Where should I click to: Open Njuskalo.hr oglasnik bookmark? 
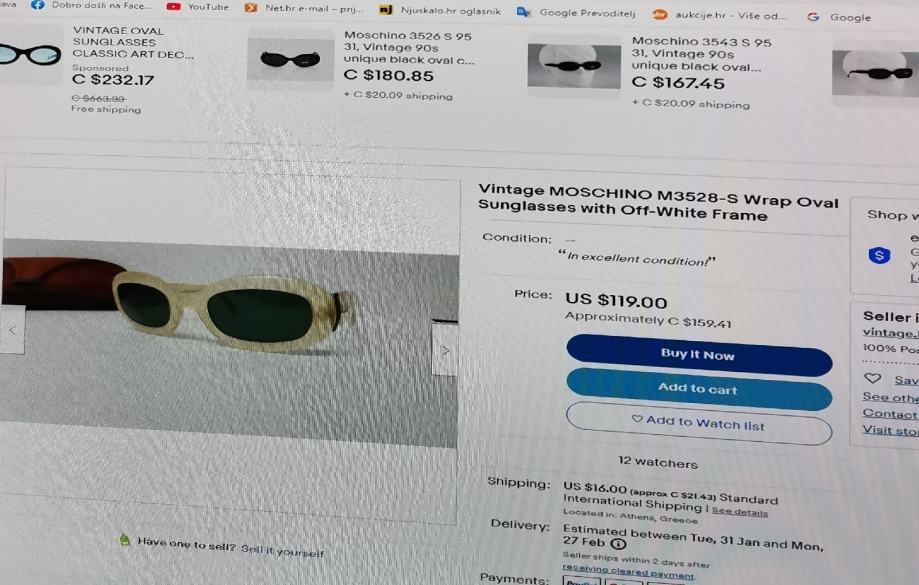click(x=440, y=10)
